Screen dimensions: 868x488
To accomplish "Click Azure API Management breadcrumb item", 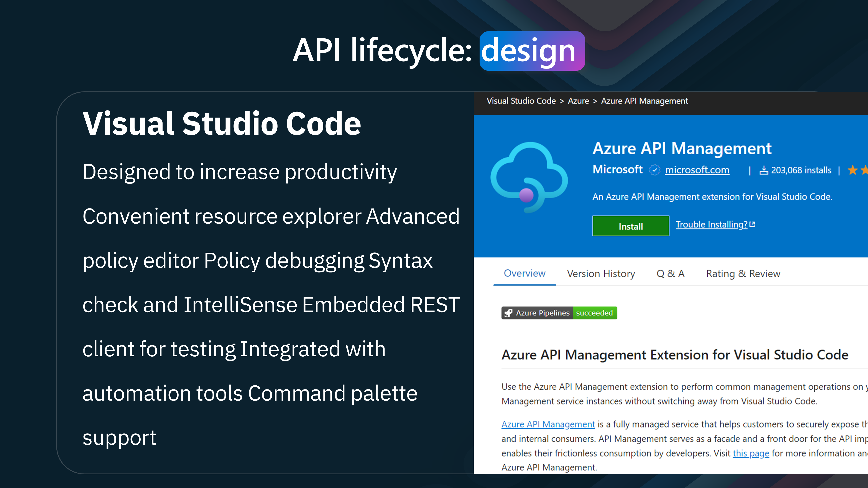I will [x=644, y=101].
